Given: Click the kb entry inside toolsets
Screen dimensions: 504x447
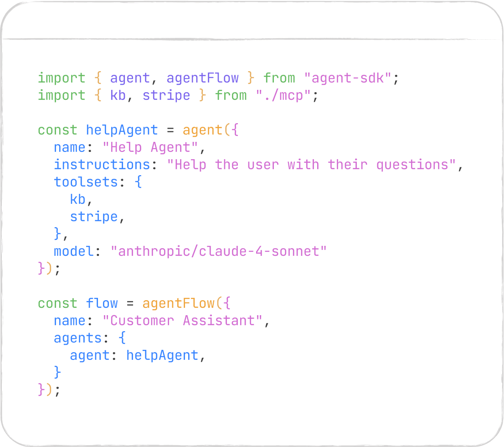Looking at the screenshot, I should pos(78,199).
